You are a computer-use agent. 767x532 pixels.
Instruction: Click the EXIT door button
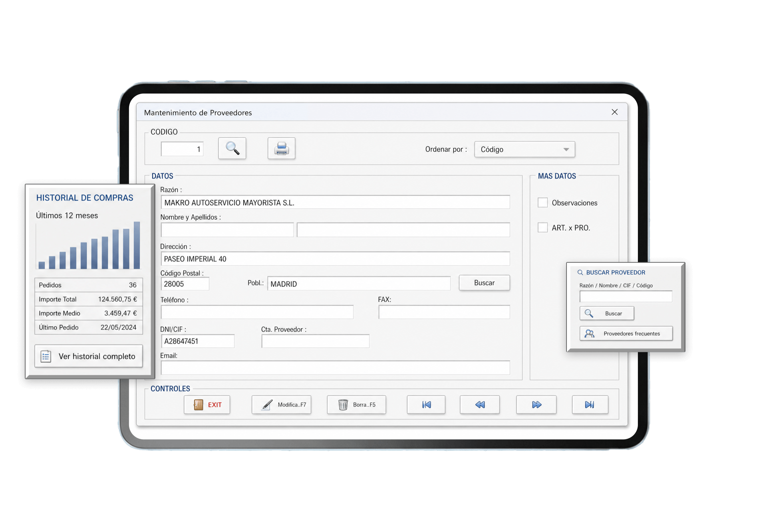pyautogui.click(x=207, y=405)
